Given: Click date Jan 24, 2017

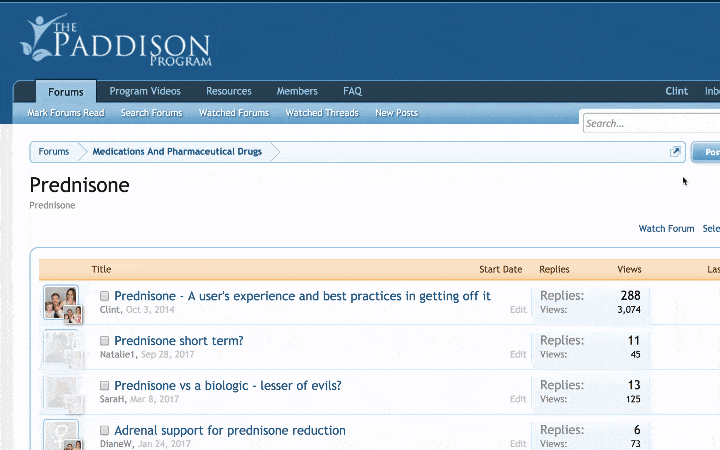Looking at the screenshot, I should pos(164,444).
